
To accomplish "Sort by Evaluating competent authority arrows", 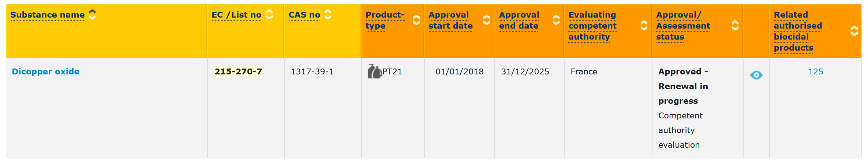I will tap(644, 25).
